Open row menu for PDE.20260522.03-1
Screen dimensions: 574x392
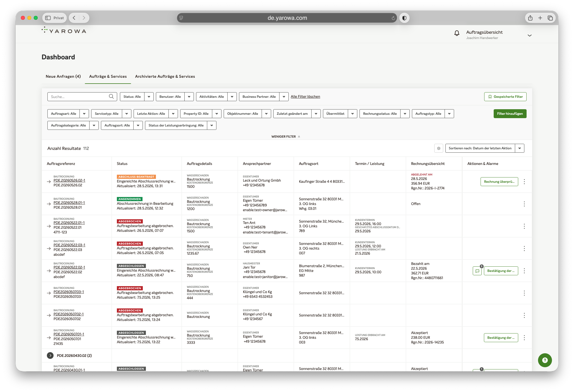tap(524, 249)
